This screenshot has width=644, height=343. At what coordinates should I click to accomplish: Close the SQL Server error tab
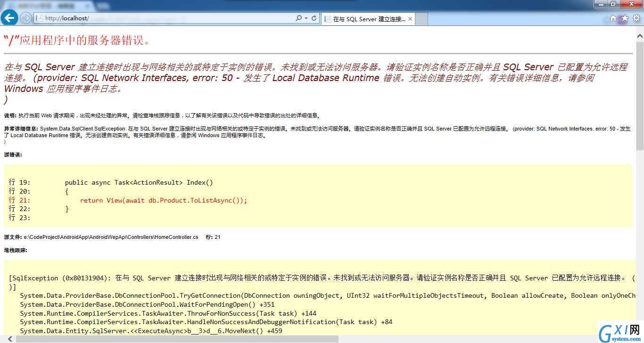tap(410, 19)
